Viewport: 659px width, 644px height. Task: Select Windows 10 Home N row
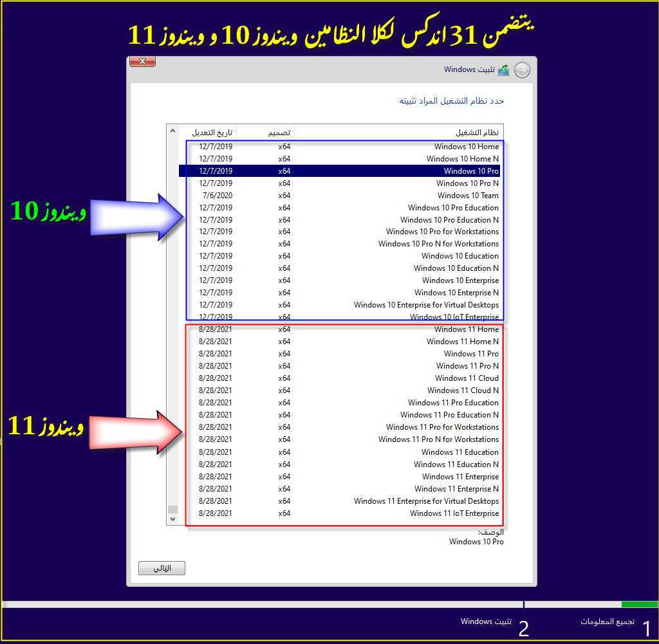340,159
